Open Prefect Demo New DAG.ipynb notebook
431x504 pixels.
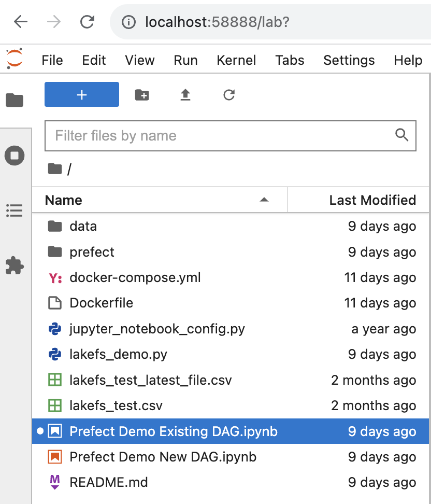point(163,457)
